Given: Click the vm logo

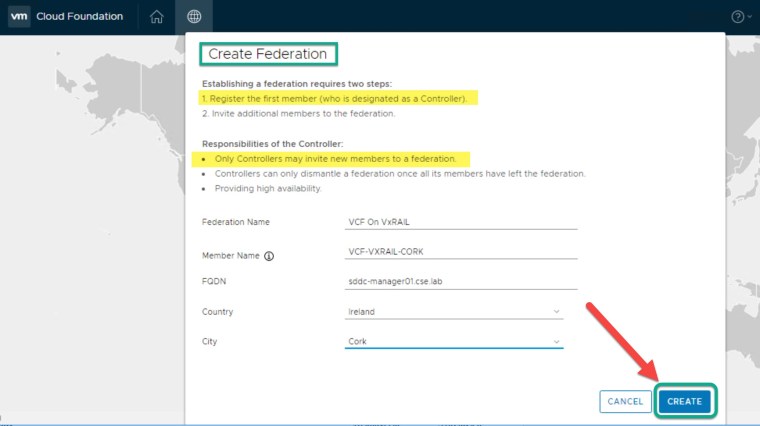Looking at the screenshot, I should click(x=19, y=16).
